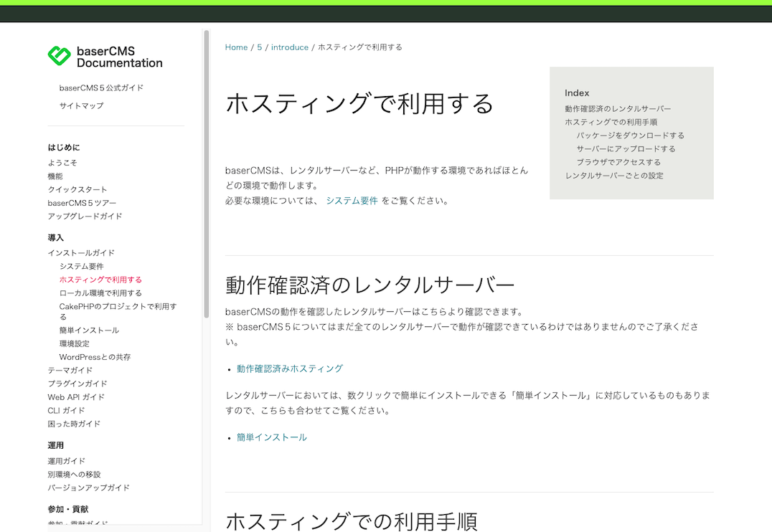Open CLI ガイド sidebar item
This screenshot has width=772, height=532.
click(67, 410)
